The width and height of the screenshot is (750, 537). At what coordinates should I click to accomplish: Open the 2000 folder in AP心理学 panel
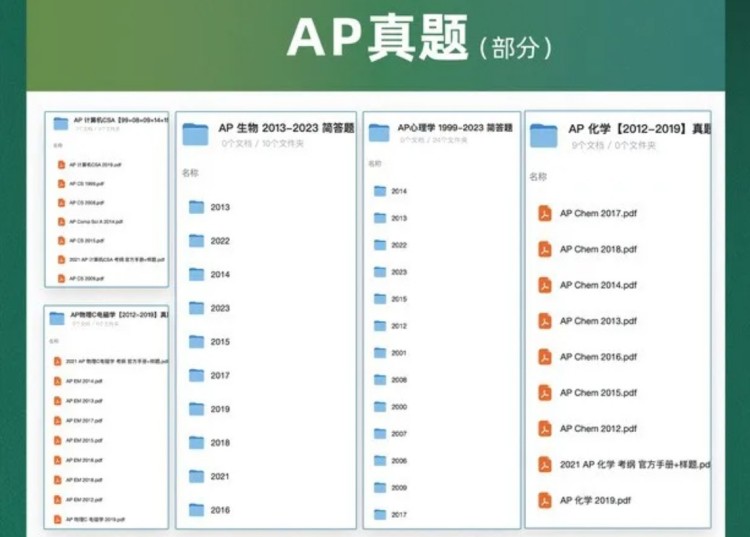tap(398, 407)
